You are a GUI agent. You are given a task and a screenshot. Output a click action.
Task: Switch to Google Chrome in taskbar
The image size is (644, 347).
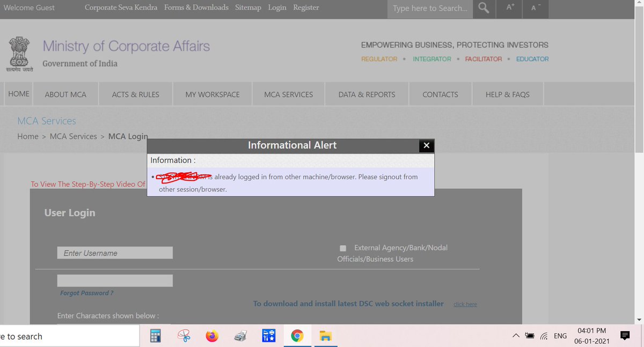297,336
